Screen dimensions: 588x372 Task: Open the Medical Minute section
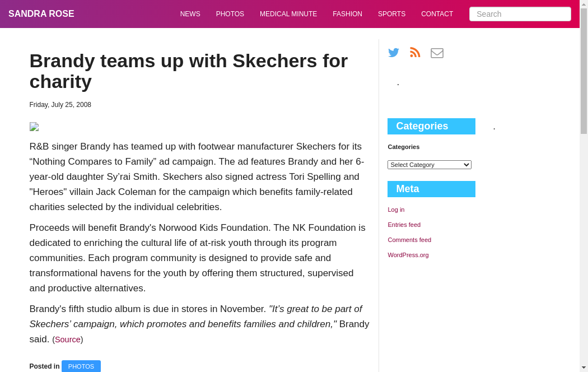pyautogui.click(x=288, y=14)
